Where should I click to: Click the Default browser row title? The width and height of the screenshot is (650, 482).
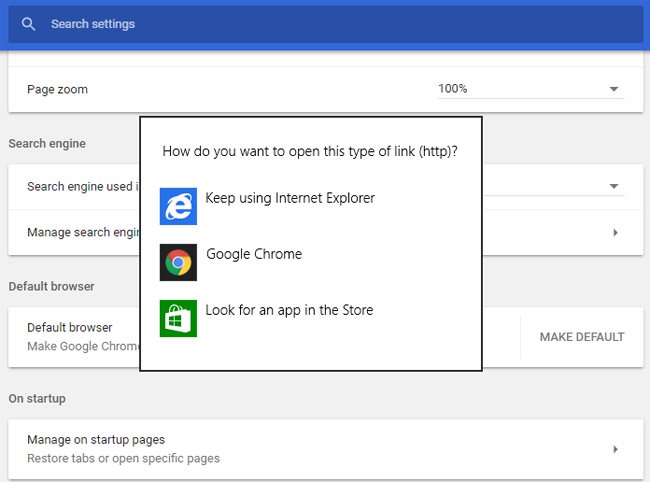point(70,327)
